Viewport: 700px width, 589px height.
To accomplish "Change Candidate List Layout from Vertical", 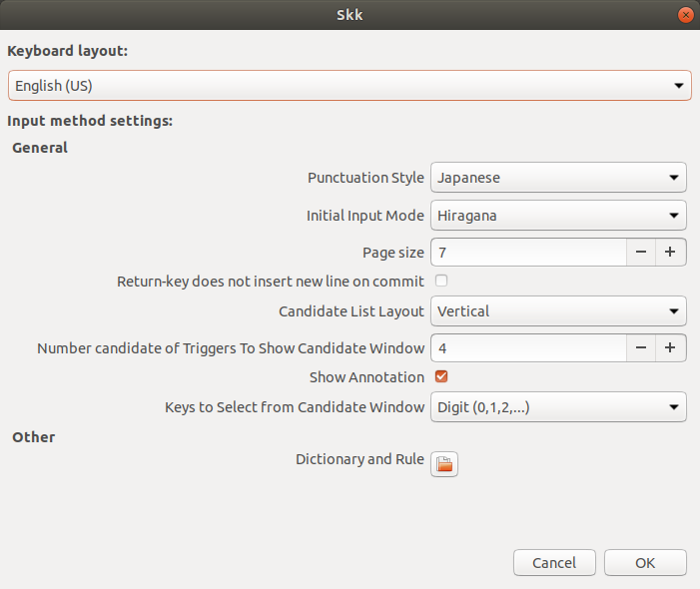I will [x=558, y=311].
